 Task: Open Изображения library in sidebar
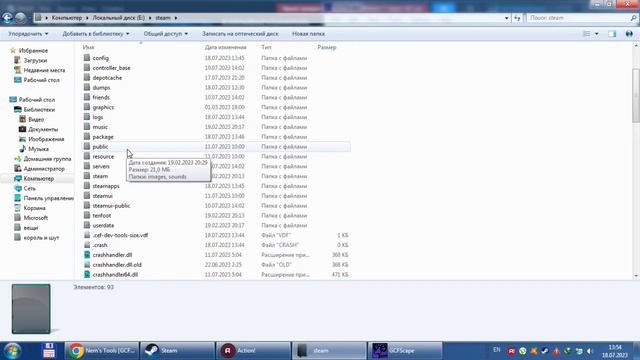46,139
